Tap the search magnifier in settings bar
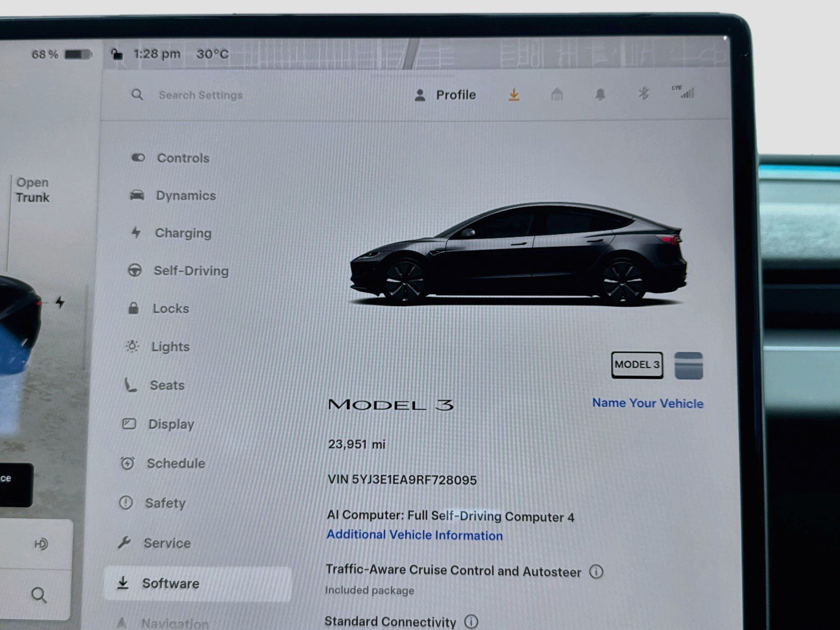 coord(137,95)
